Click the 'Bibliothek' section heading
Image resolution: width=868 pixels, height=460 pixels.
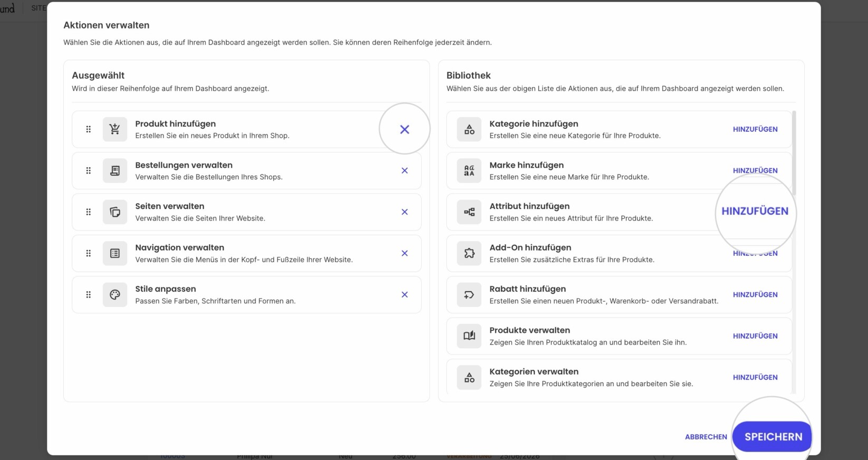468,75
